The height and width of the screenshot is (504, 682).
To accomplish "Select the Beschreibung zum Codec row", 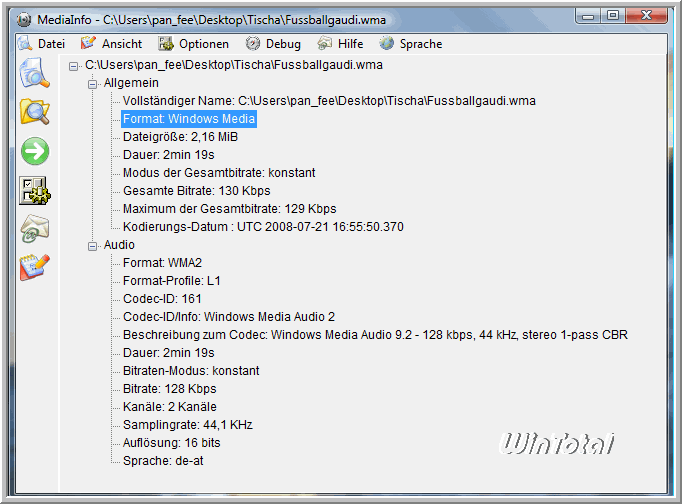I will coord(375,335).
